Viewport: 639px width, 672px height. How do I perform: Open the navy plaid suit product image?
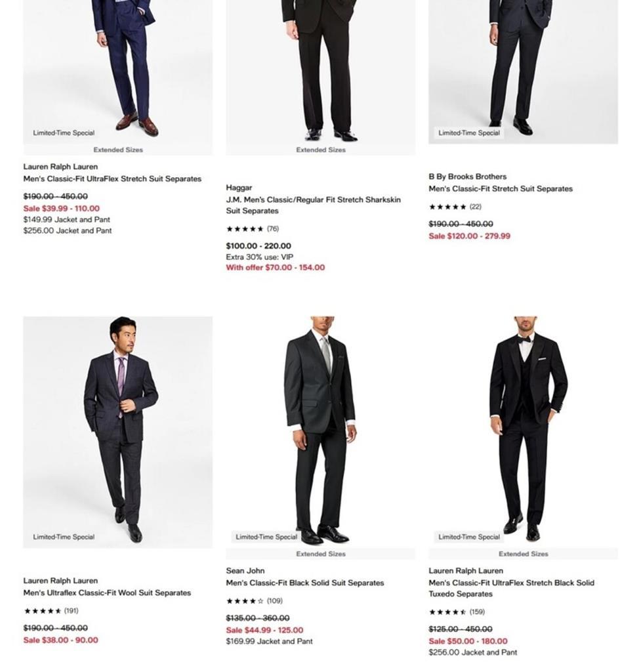[118, 66]
